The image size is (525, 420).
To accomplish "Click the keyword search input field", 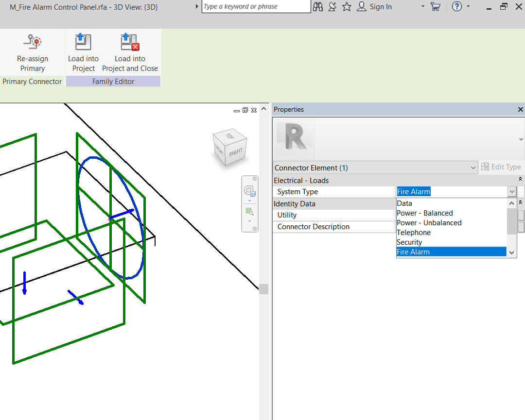I will coord(256,6).
